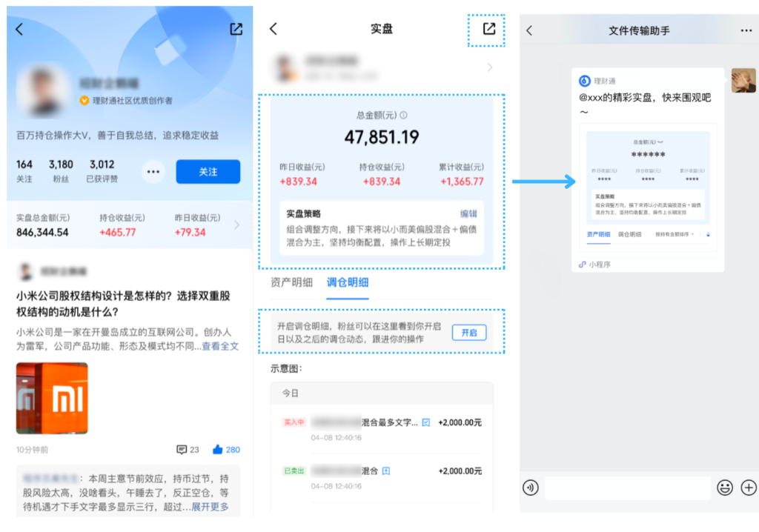
Task: Open the Xiaomi logo image thumbnail
Action: pos(52,398)
